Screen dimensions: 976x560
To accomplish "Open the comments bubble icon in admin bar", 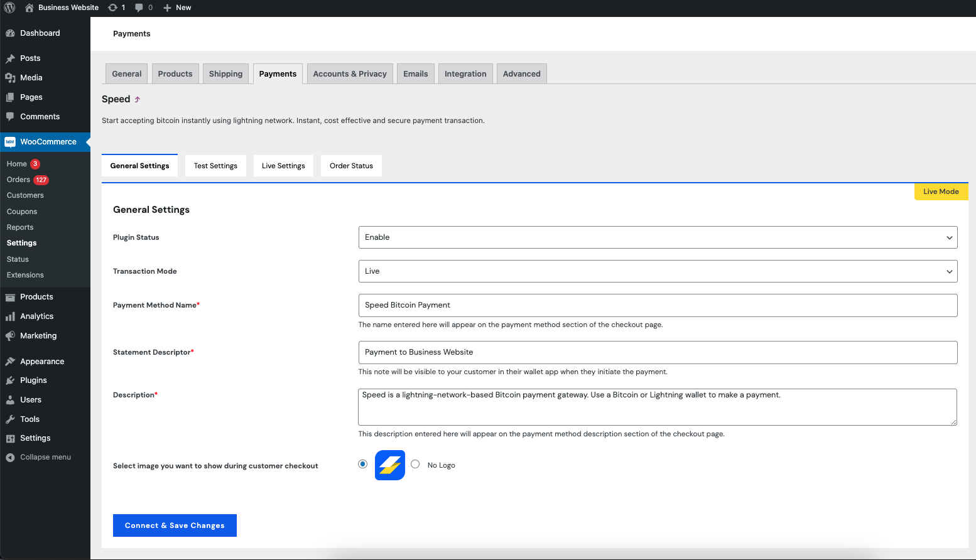I will [x=139, y=8].
